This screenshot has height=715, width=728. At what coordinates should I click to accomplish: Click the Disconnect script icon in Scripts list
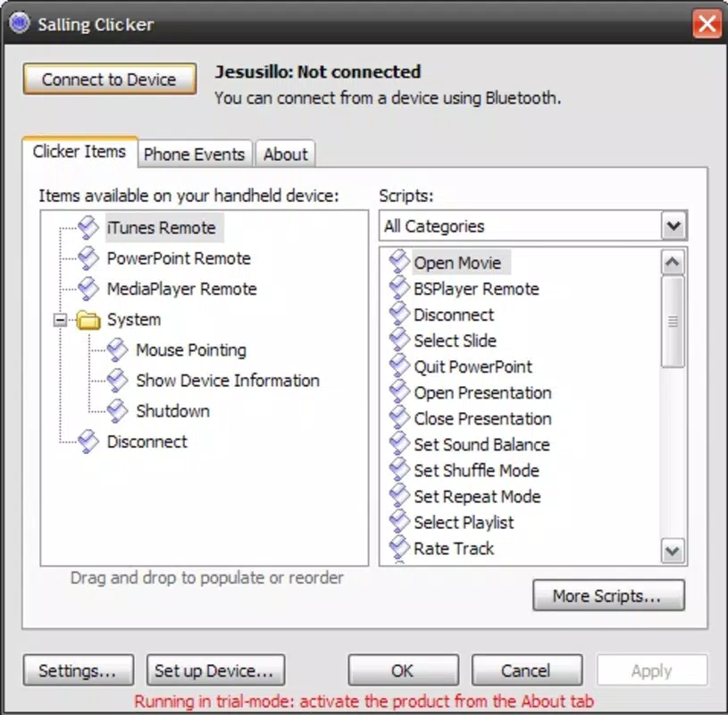[399, 314]
